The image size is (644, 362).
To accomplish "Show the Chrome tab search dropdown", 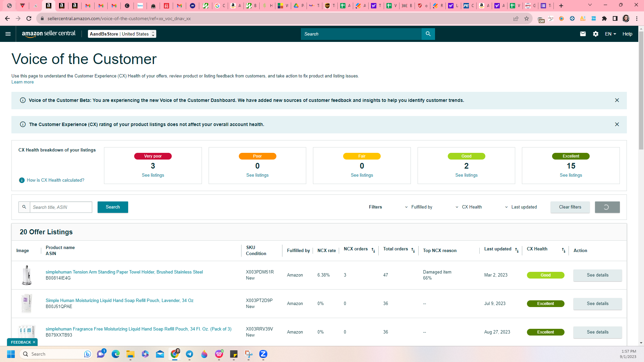I will tap(590, 5).
